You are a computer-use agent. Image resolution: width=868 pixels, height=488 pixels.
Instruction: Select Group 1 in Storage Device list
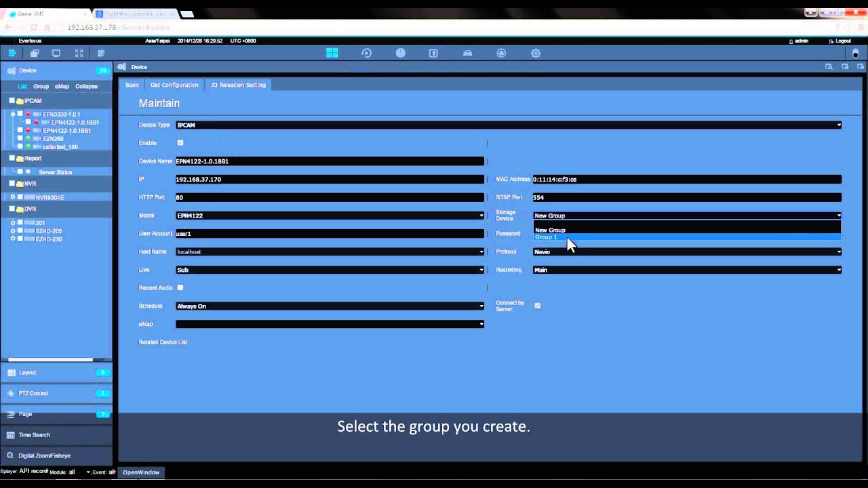tap(687, 237)
